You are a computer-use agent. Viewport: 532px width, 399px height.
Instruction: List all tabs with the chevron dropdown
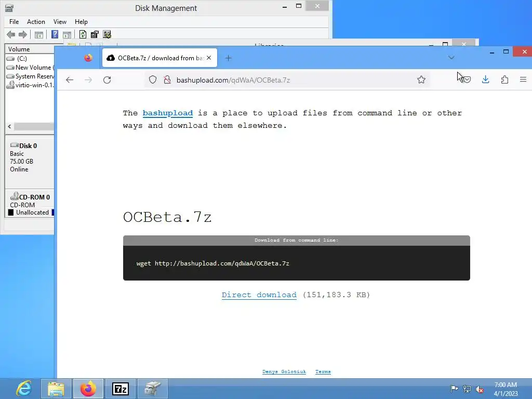451,58
